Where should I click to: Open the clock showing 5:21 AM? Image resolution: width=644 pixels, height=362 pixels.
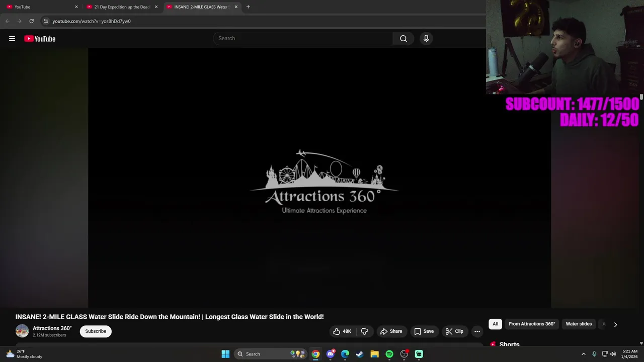pos(630,354)
